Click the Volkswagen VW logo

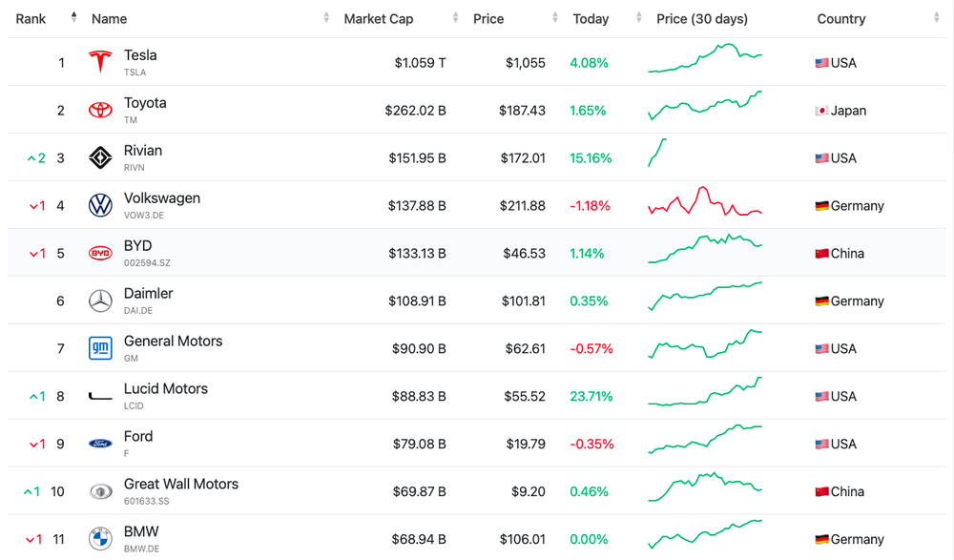(x=100, y=205)
